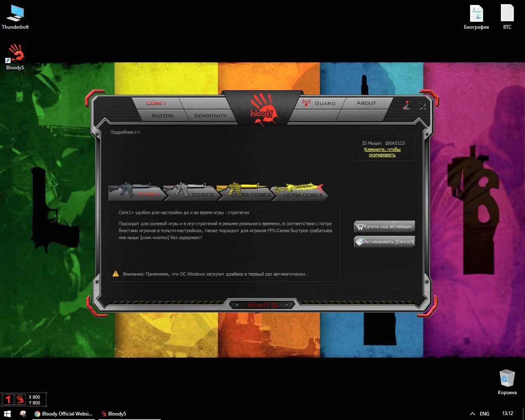
Task: Click the Y 800 readout in the widget
Action: coord(34,403)
